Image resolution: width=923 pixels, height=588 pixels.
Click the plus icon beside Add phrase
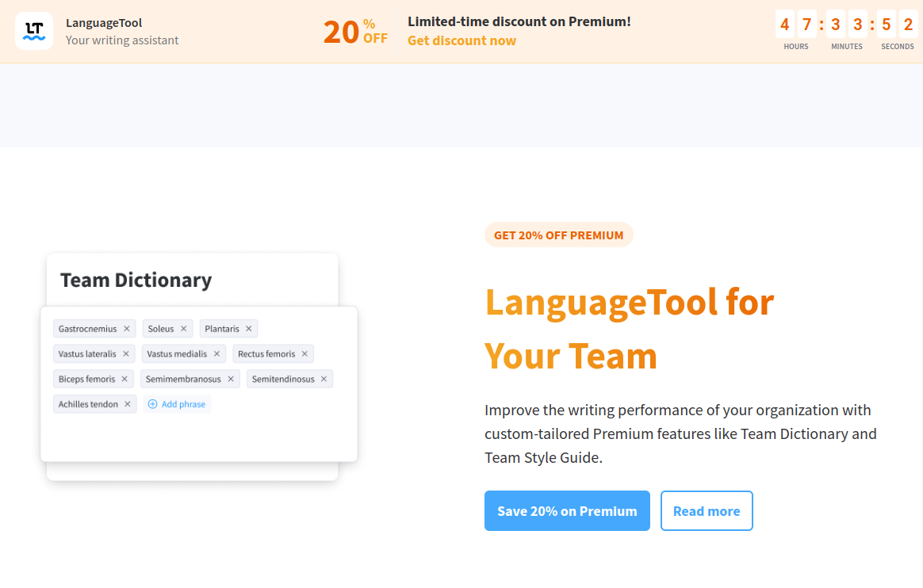[152, 404]
